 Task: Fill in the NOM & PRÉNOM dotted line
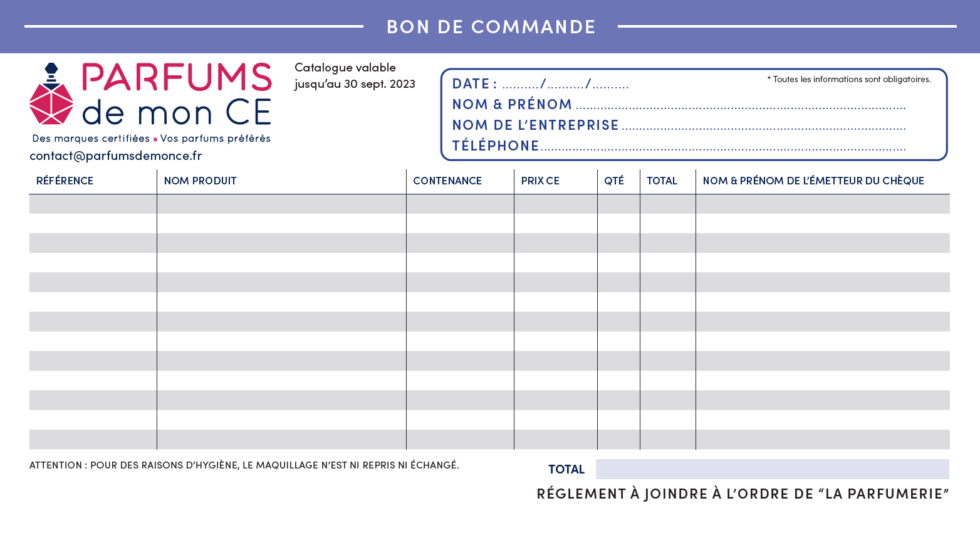pos(741,106)
